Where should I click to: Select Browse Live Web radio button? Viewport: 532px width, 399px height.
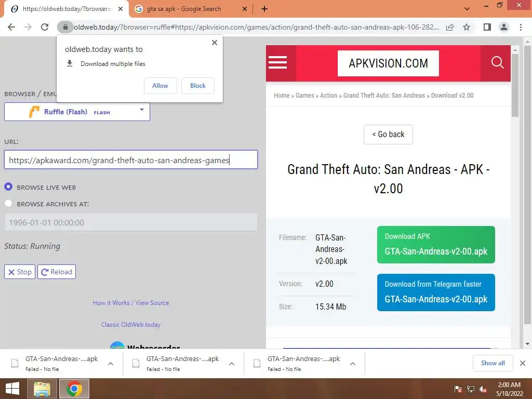coord(8,187)
